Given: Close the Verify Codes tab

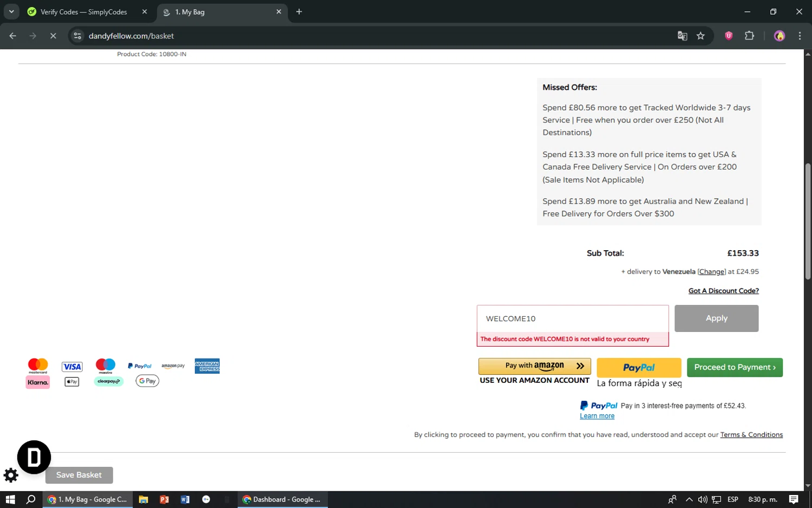Looking at the screenshot, I should (x=145, y=11).
